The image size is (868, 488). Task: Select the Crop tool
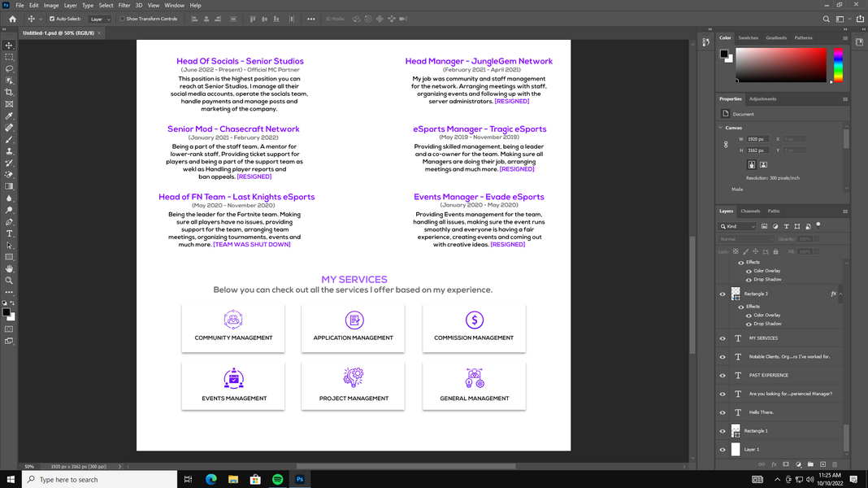(x=9, y=92)
